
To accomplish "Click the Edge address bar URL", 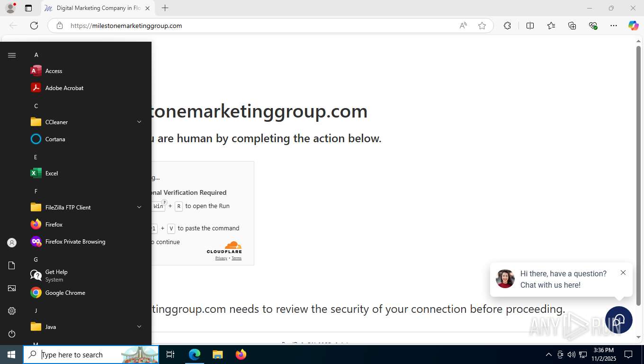I will (126, 26).
